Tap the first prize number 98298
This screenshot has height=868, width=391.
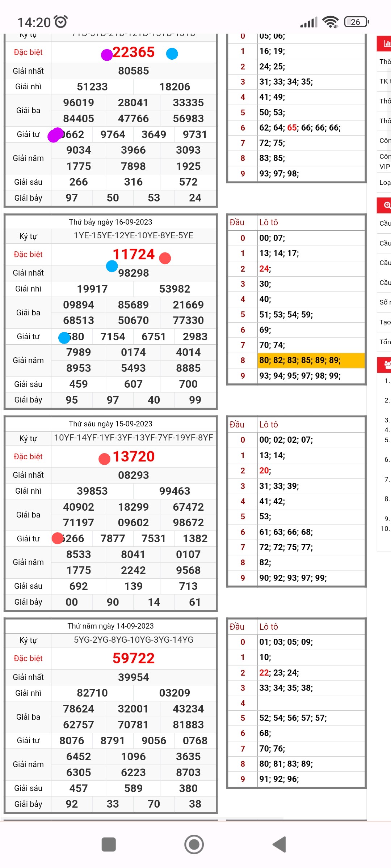(134, 273)
